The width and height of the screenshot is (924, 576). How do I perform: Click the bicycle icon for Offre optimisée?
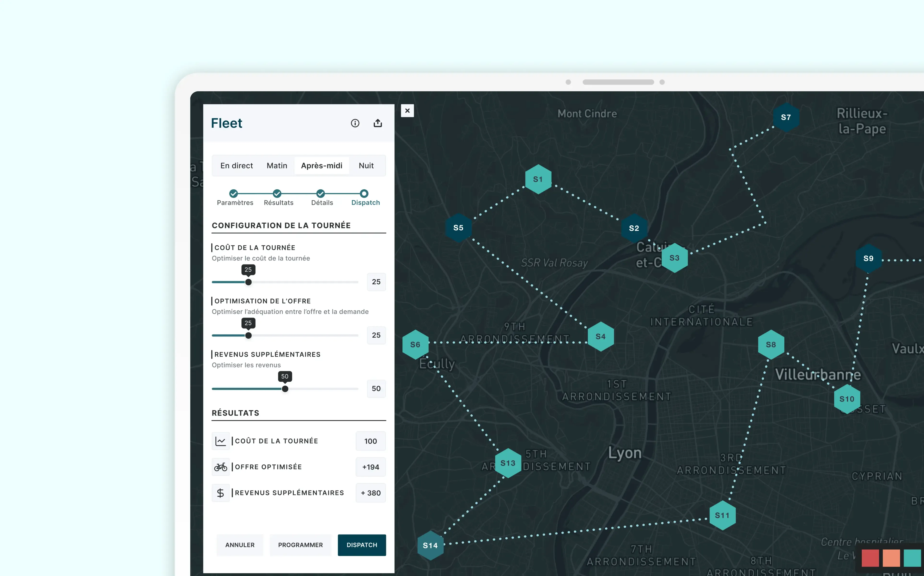tap(220, 467)
